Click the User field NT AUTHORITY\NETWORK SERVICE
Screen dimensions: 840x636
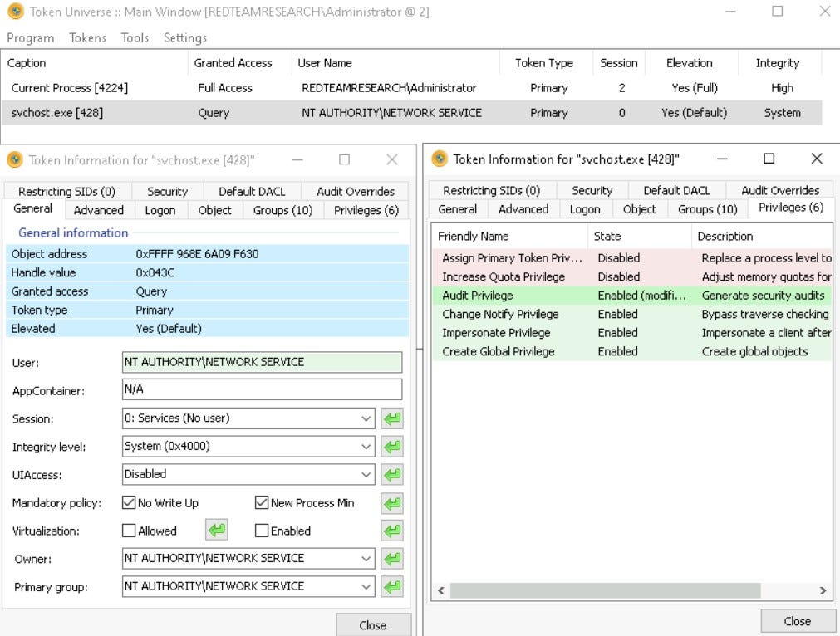[262, 363]
